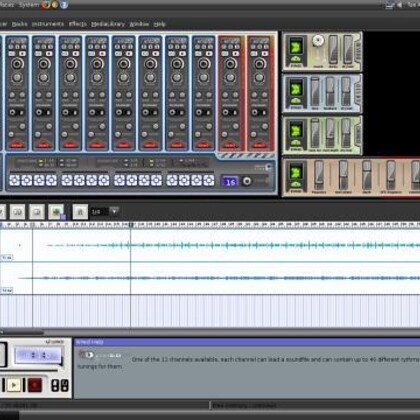Adjust the delay slider in top beige effect
Screen dimensions: 420x420
333,49
